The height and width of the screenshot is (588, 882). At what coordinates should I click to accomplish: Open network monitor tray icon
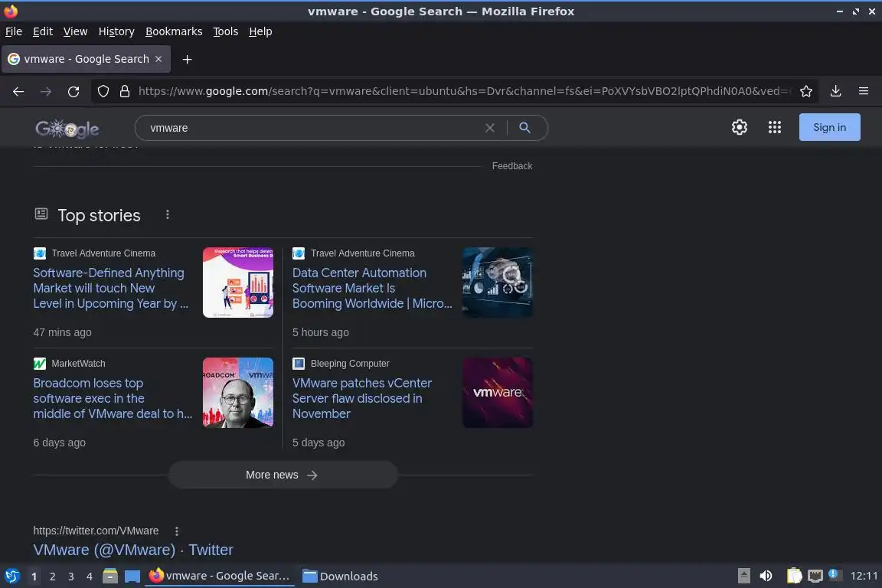[x=815, y=576]
